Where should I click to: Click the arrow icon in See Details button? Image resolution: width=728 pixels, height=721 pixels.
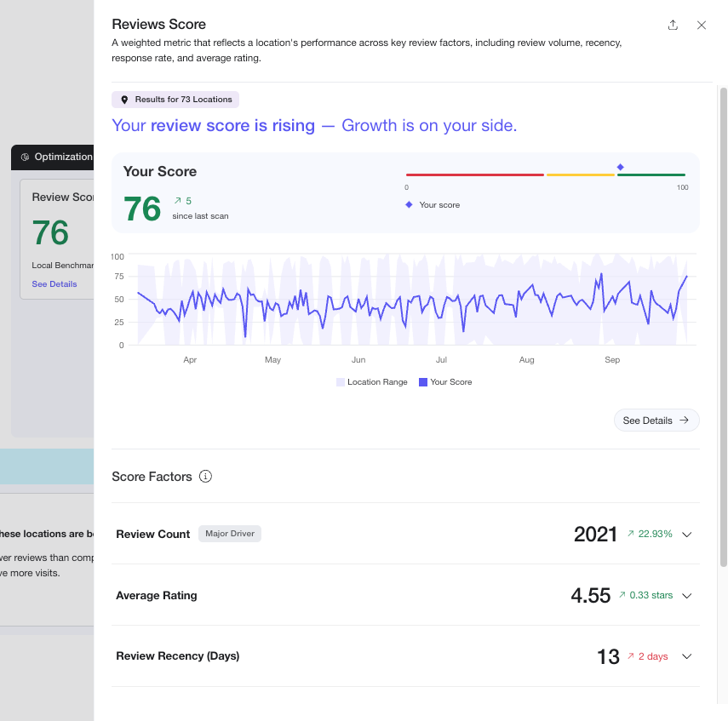click(x=684, y=421)
